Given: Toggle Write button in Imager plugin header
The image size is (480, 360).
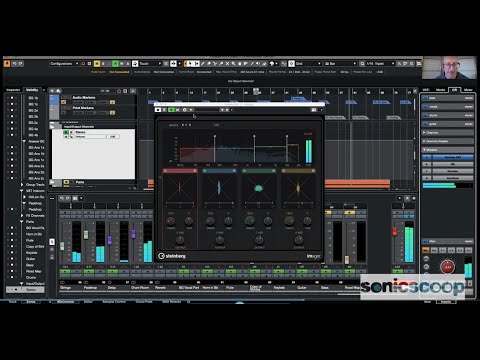Looking at the screenshot, I should click(178, 110).
